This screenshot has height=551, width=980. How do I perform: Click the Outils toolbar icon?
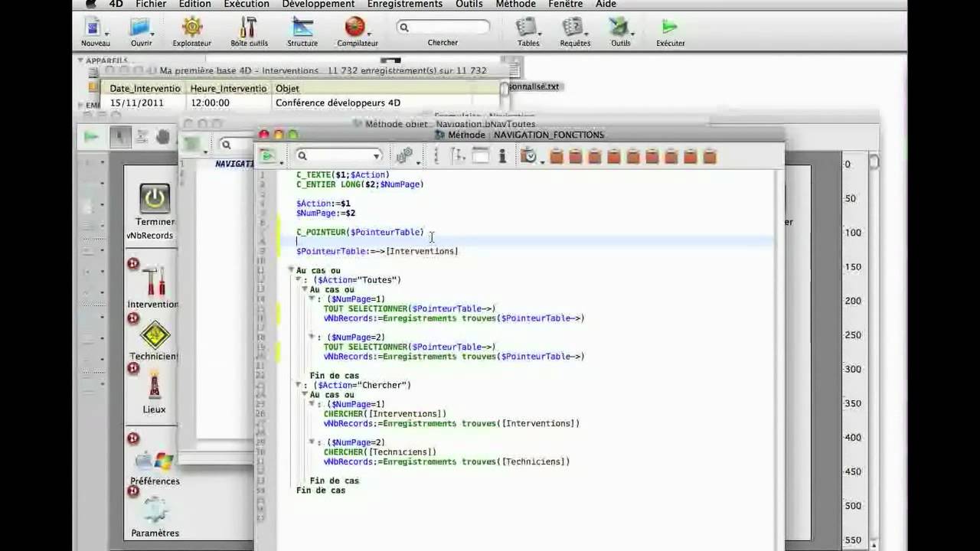click(619, 28)
